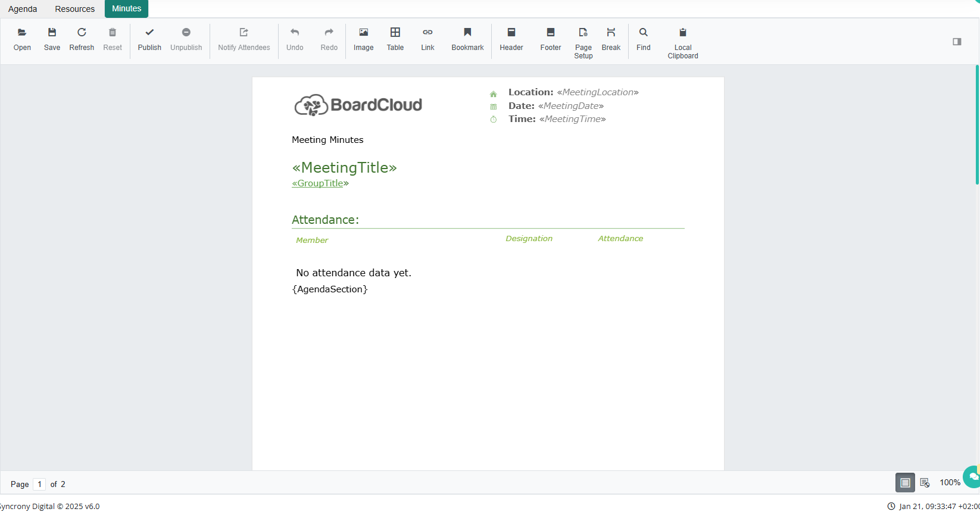Screen dimensions: 980x515
Task: Enable print layout view in status bar
Action: pos(905,483)
